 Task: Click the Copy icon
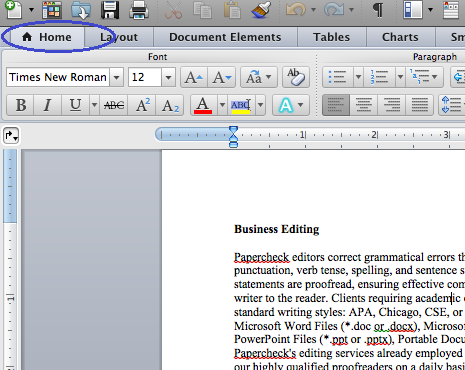tap(202, 9)
